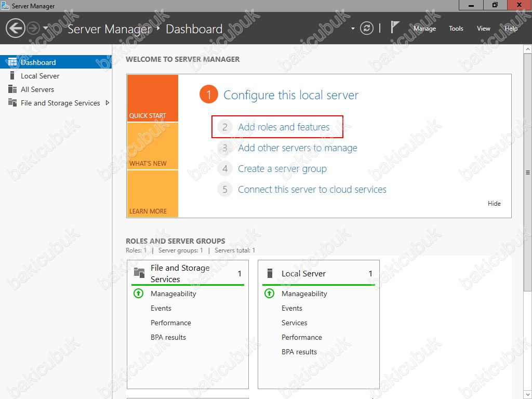Click Create a server group link

[x=282, y=169]
